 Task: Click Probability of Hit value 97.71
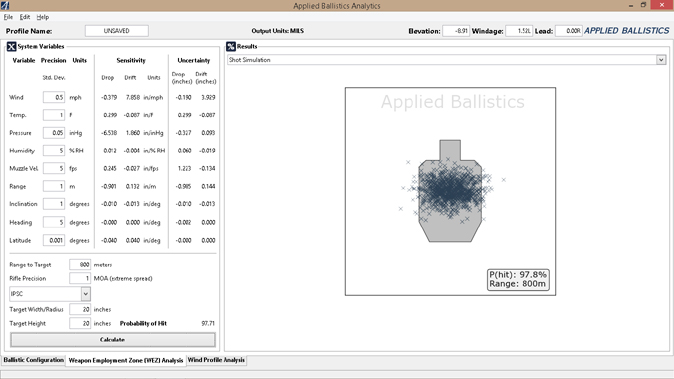pyautogui.click(x=208, y=323)
